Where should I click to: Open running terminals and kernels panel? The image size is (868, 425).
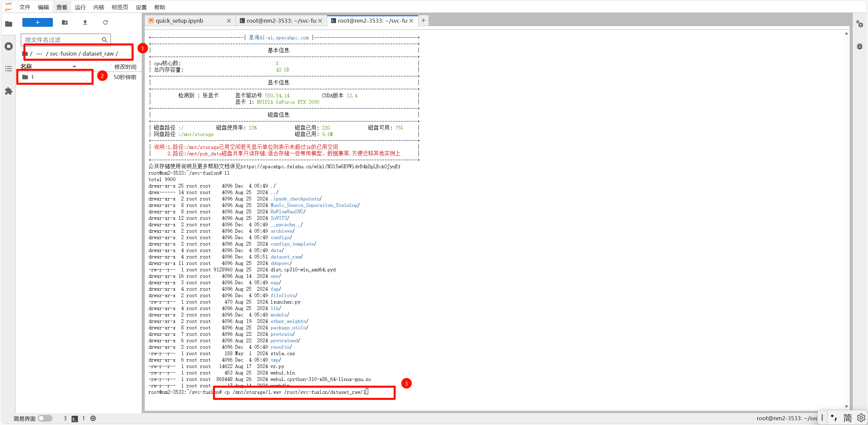coord(9,46)
